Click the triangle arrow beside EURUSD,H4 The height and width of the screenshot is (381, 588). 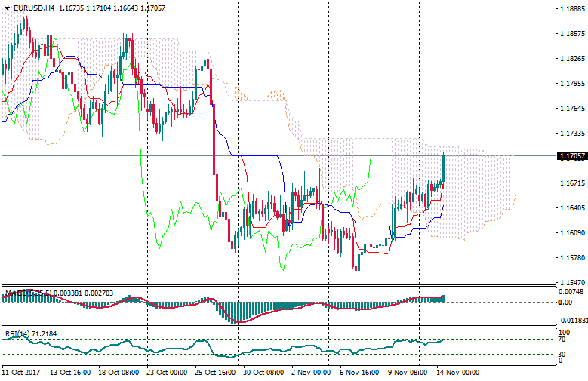(x=7, y=8)
